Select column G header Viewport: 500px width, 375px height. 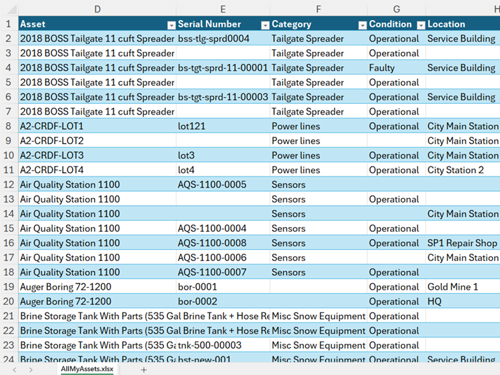[x=396, y=9]
